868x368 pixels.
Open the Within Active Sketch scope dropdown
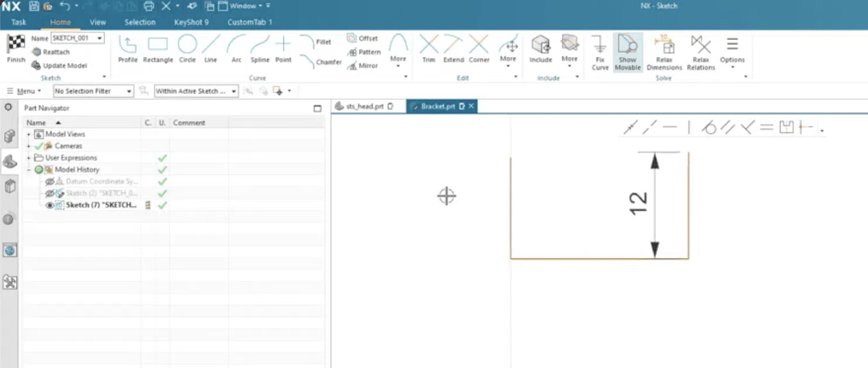(196, 91)
